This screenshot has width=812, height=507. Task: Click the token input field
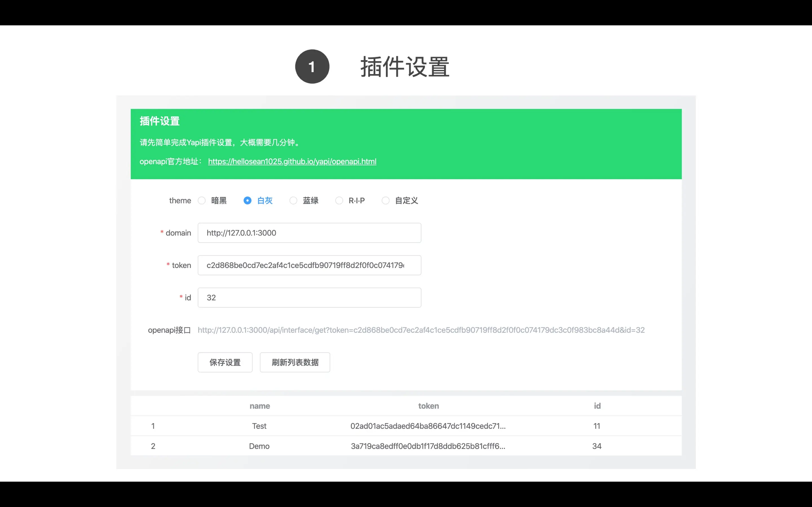point(309,265)
